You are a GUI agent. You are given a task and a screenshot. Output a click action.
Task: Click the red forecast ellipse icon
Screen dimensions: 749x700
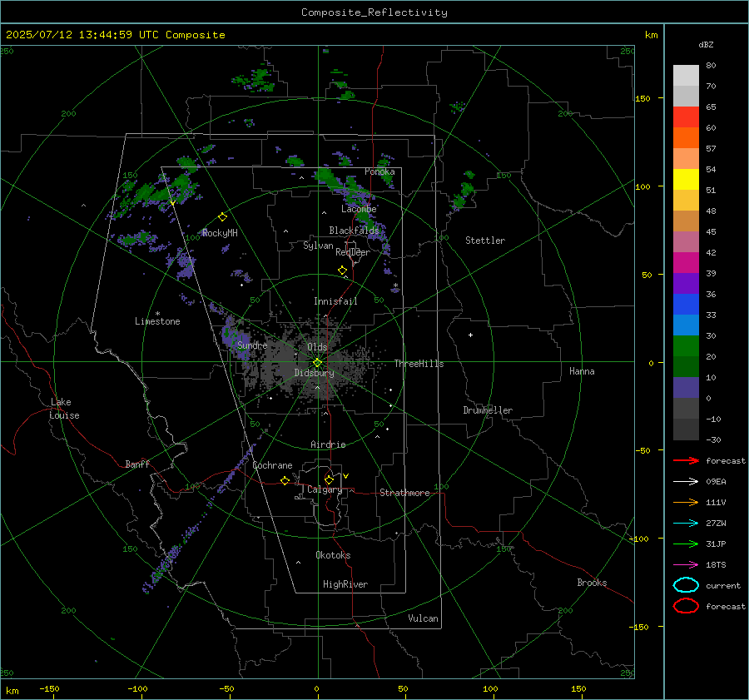coord(686,606)
